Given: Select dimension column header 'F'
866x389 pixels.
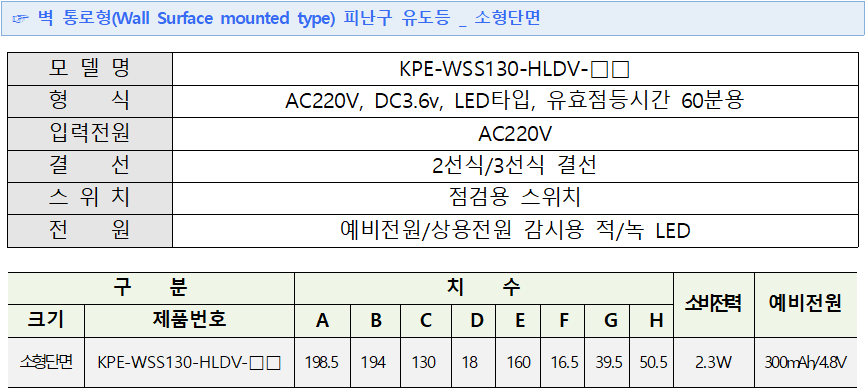Looking at the screenshot, I should pos(564,320).
